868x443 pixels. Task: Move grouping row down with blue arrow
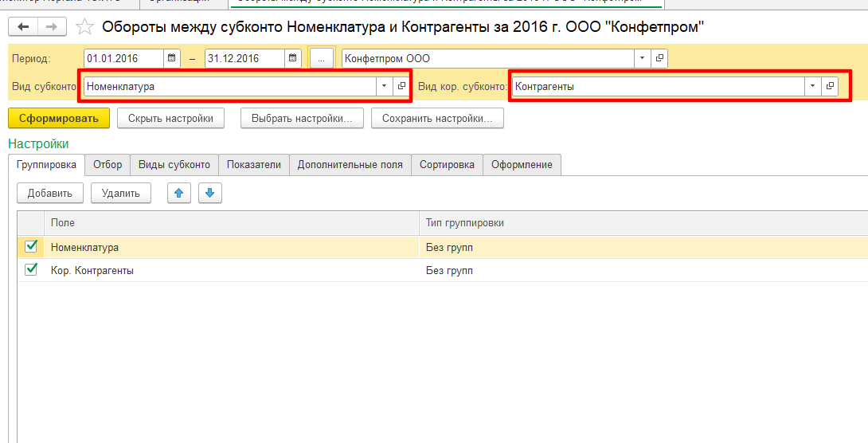coord(209,194)
